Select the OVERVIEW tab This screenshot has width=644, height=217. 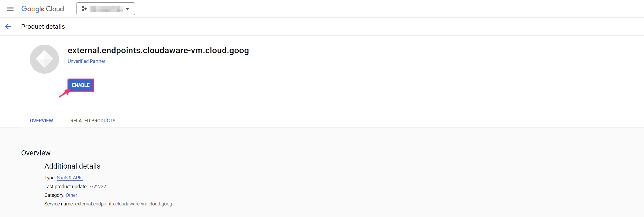pos(41,120)
